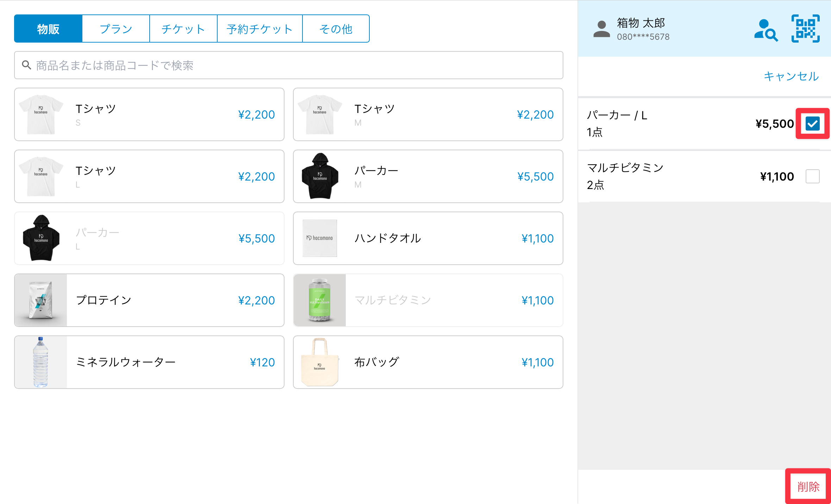The image size is (831, 504).
Task: Open the チケット tab
Action: point(183,29)
